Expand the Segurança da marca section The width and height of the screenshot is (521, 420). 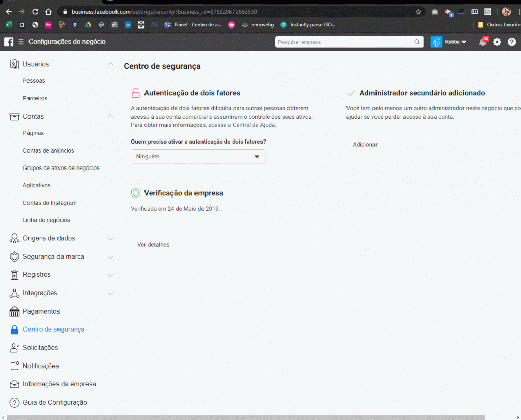pos(110,257)
